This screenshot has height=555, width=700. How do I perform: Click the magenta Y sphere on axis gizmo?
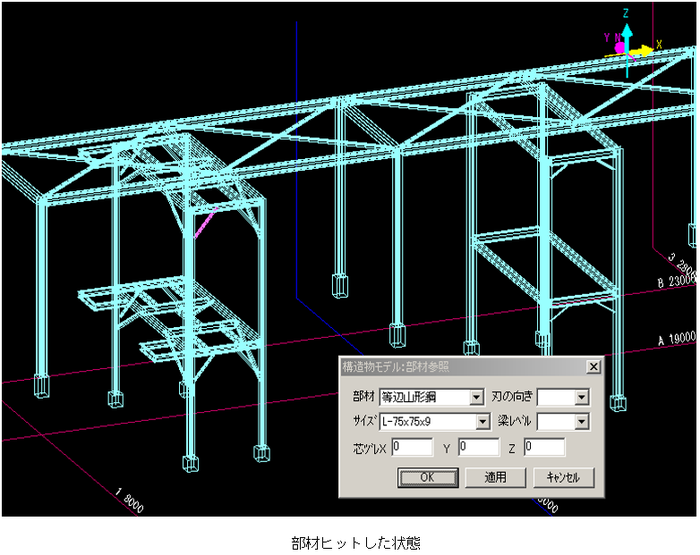coord(619,47)
